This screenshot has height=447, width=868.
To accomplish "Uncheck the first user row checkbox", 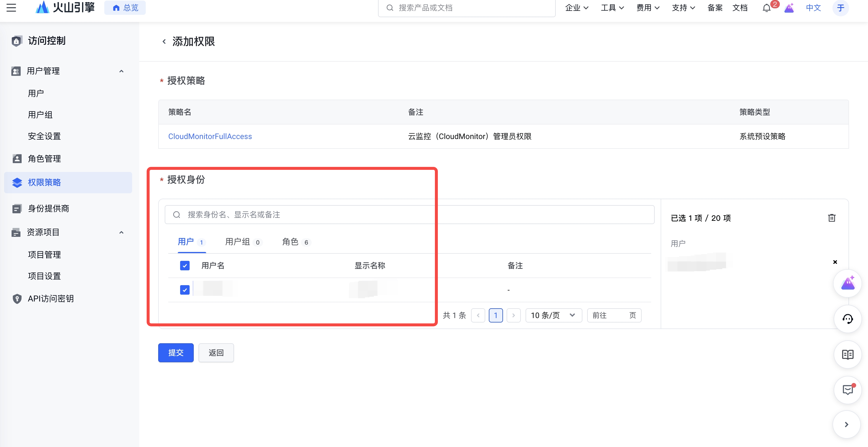I will (x=185, y=290).
